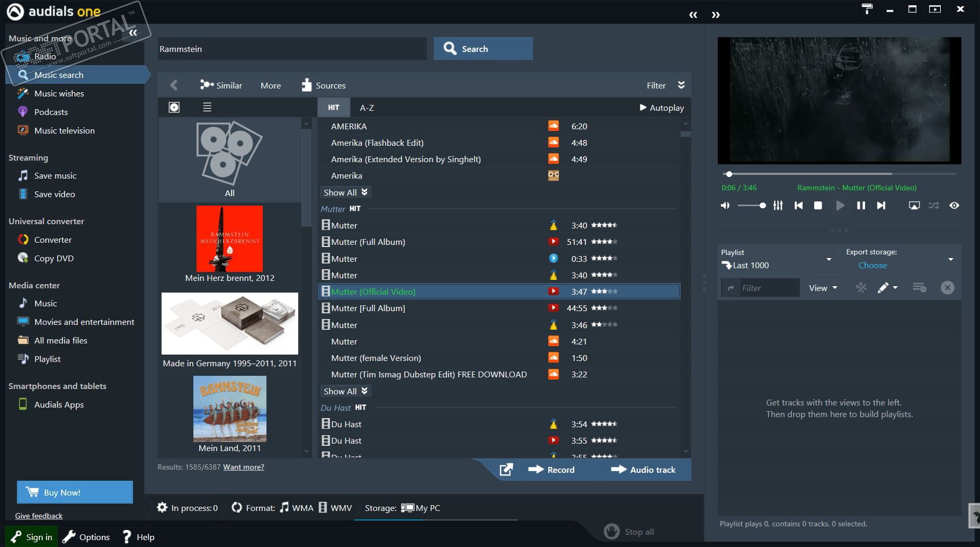Open the Converter tool
This screenshot has width=980, height=547.
pos(52,240)
